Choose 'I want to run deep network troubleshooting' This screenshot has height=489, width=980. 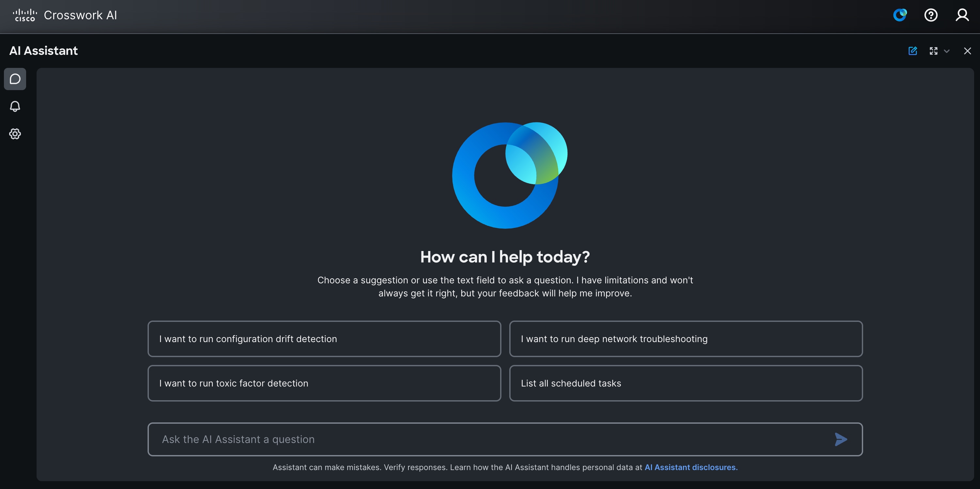686,339
